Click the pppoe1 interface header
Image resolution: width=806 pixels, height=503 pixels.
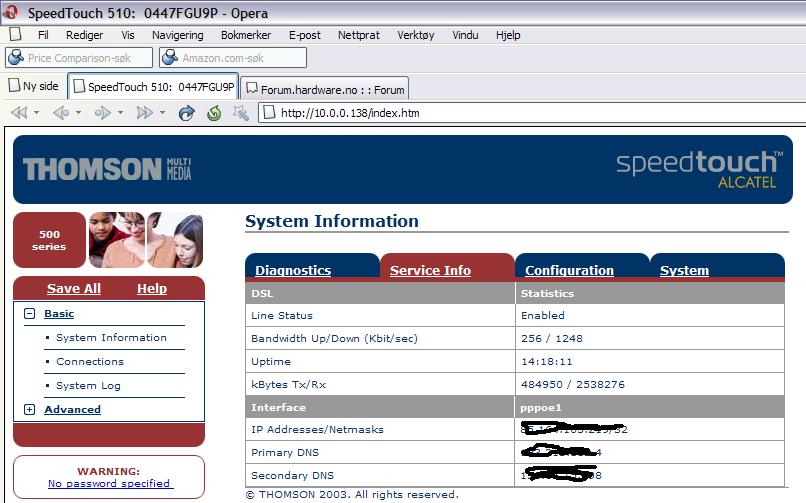pyautogui.click(x=541, y=408)
